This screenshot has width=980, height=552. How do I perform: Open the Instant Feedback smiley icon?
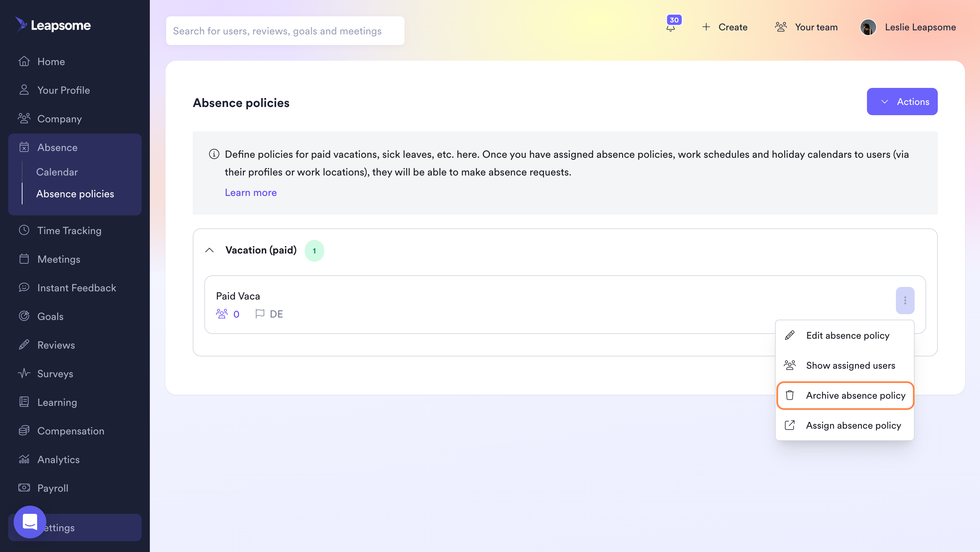point(24,288)
